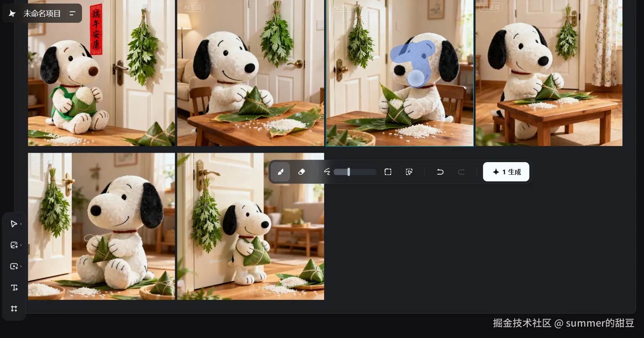
Task: Choose the rectangular selection tool
Action: point(388,172)
